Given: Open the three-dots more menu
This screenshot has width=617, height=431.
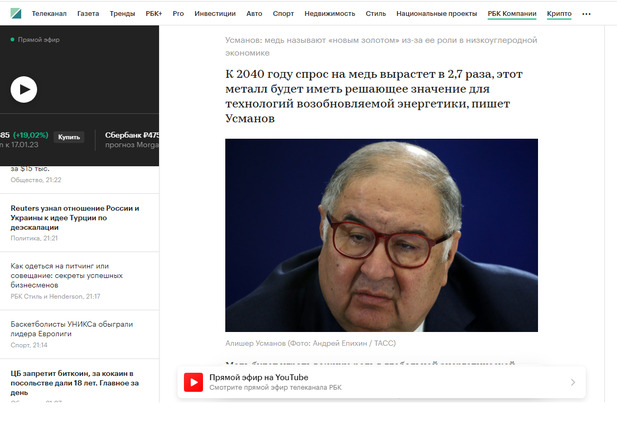Looking at the screenshot, I should (586, 14).
